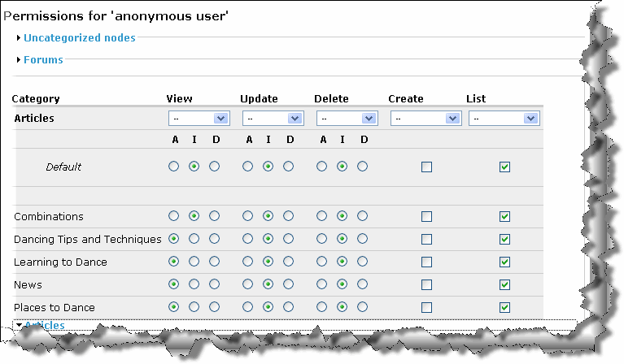Uncheck List box for Dancing Tips and Techniques
The height and width of the screenshot is (364, 624).
504,239
